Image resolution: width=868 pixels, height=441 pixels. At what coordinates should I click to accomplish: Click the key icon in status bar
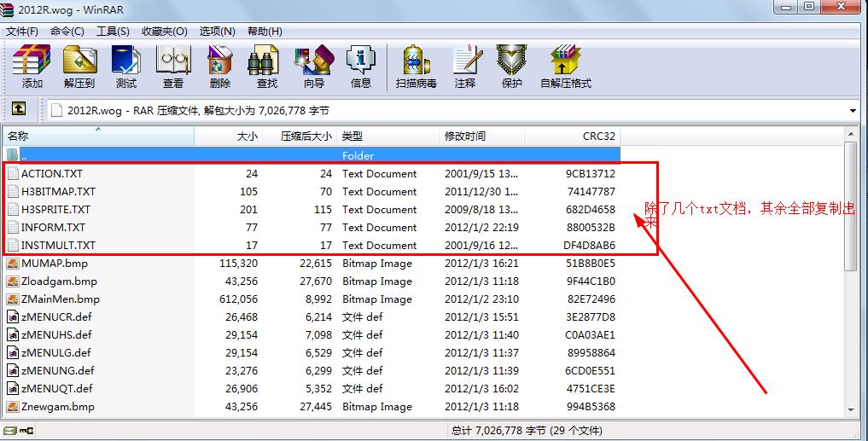click(26, 431)
